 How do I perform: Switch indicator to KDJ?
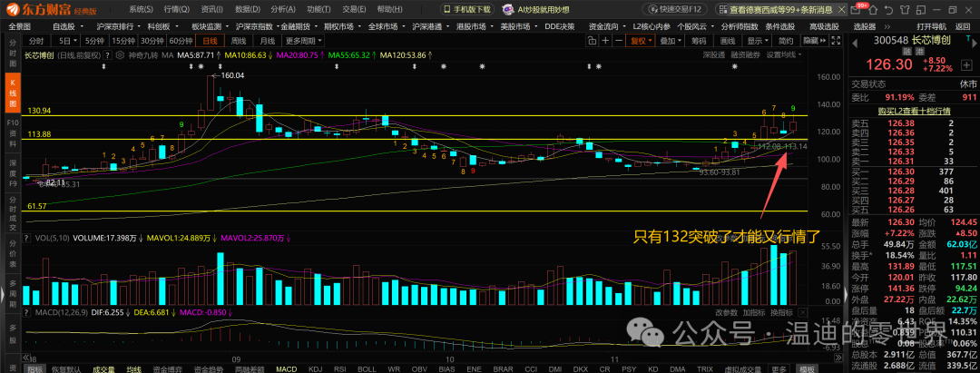[x=316, y=368]
